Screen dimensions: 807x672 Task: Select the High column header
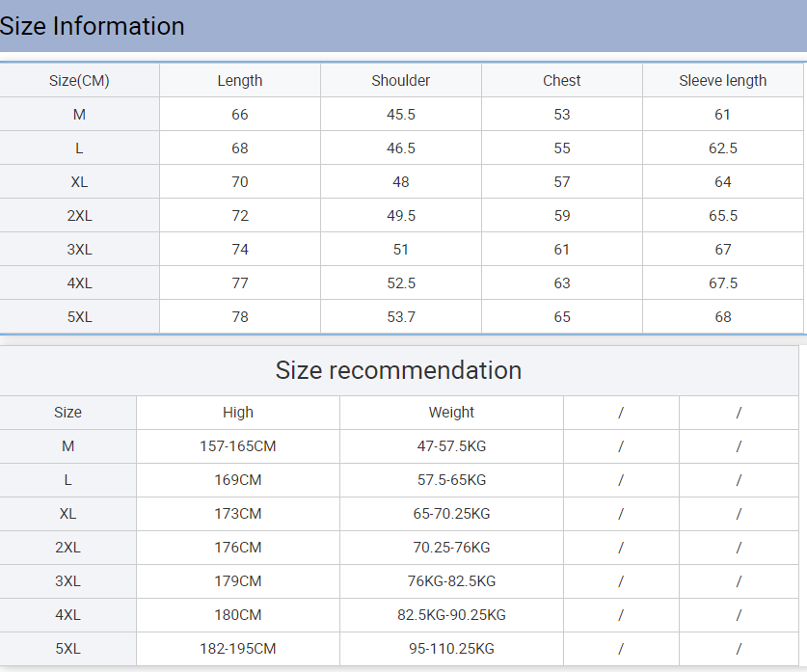(237, 413)
